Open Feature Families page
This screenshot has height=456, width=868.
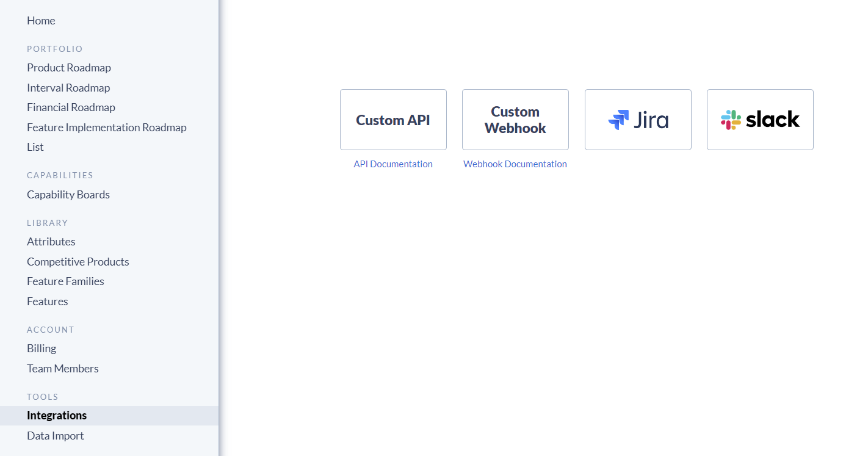click(x=65, y=281)
